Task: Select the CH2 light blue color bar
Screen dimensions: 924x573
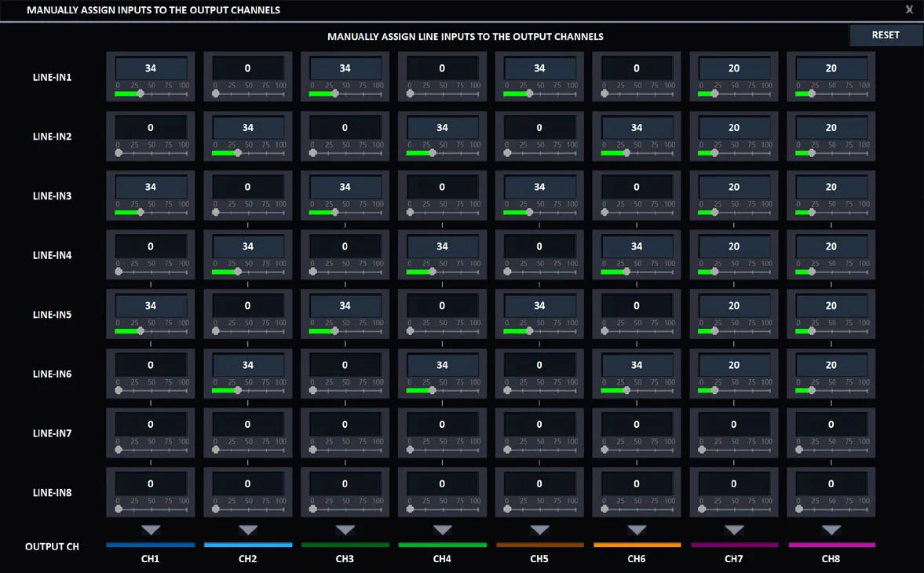Action: (247, 544)
